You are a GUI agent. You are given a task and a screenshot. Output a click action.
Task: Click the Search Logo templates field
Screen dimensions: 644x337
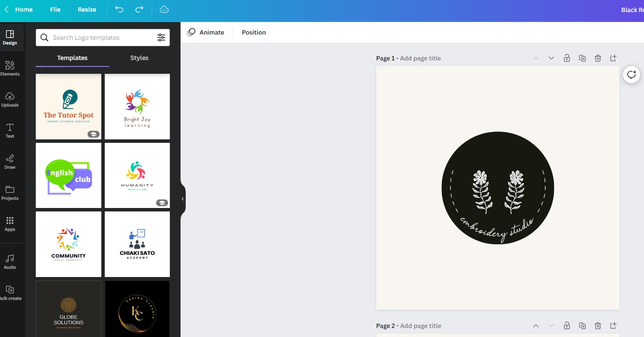click(x=103, y=38)
